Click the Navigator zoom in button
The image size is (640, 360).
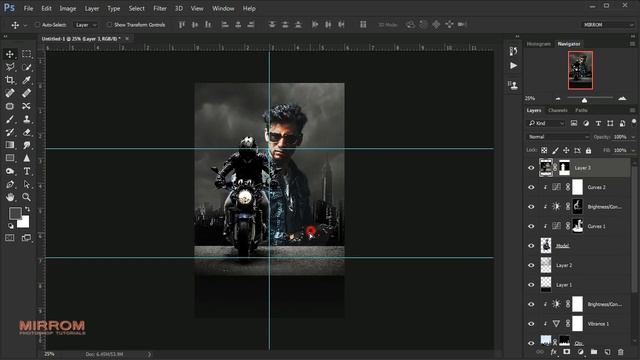(x=622, y=98)
